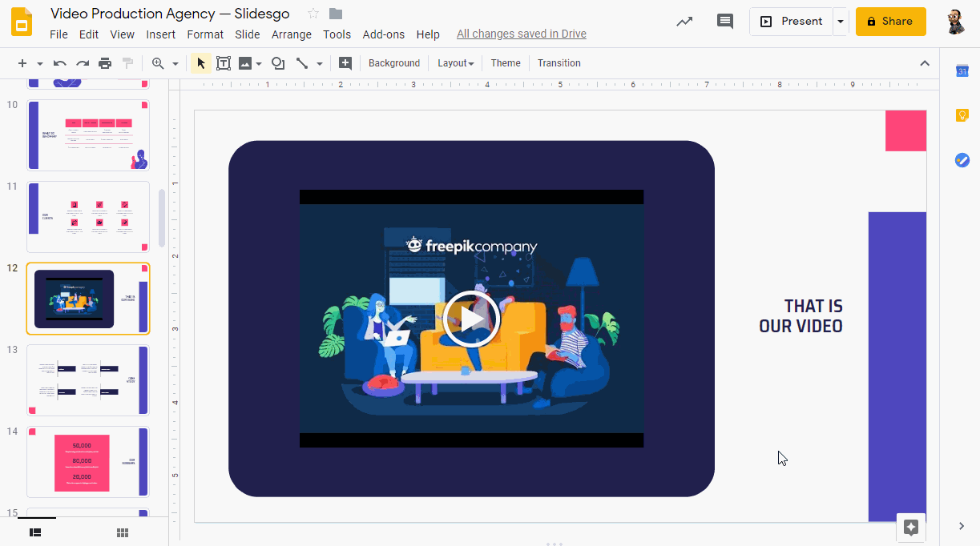This screenshot has width=980, height=546.
Task: Select slide 12 thumbnail
Action: [88, 299]
